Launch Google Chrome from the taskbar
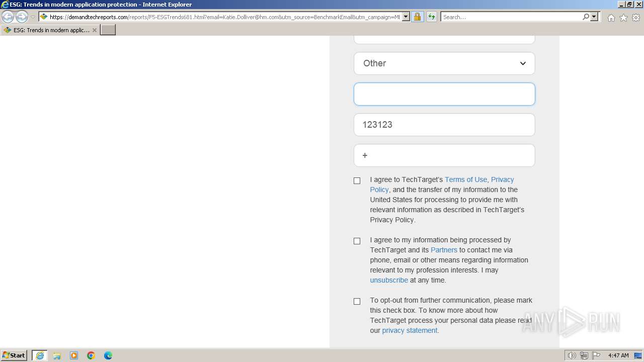Image resolution: width=644 pixels, height=362 pixels. click(91, 355)
